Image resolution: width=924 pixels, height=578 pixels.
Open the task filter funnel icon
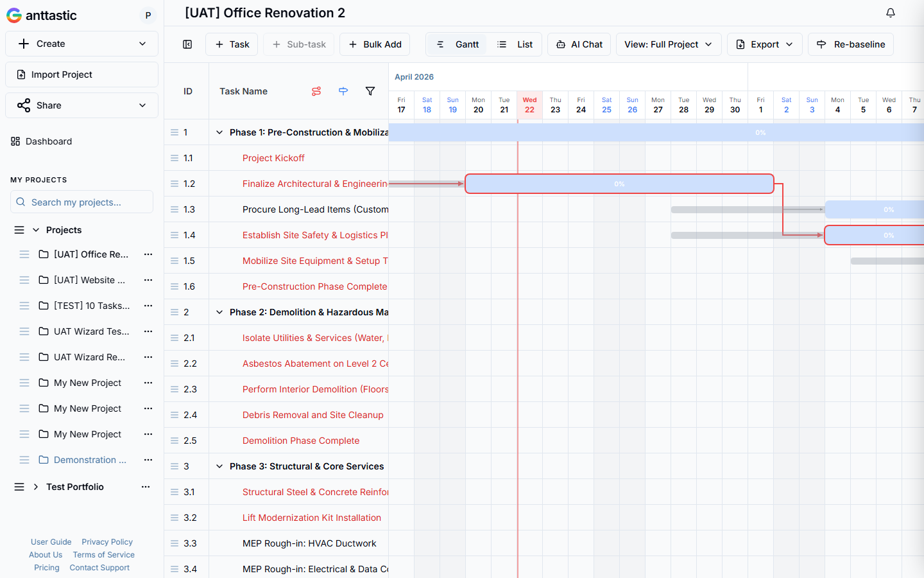click(370, 91)
